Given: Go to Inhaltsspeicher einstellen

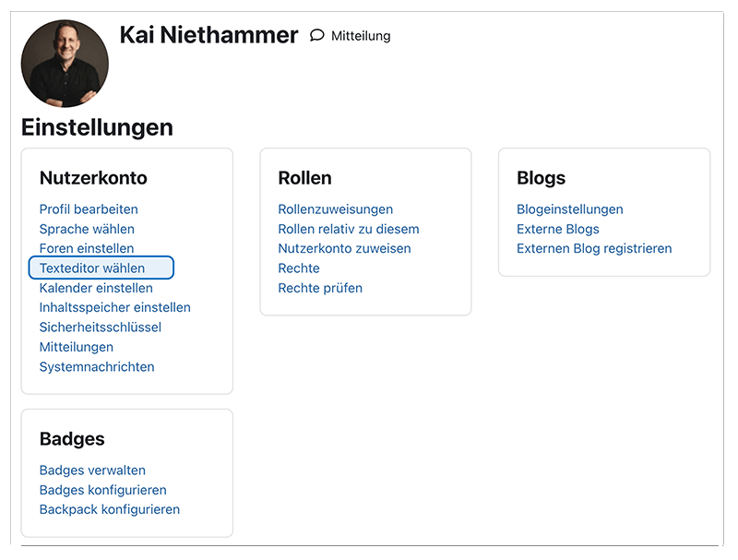Looking at the screenshot, I should pos(114,307).
